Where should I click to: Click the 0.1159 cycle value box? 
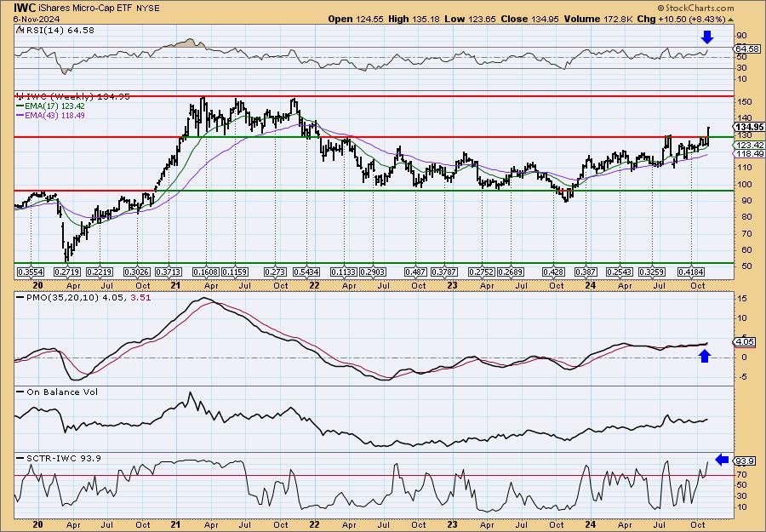235,272
